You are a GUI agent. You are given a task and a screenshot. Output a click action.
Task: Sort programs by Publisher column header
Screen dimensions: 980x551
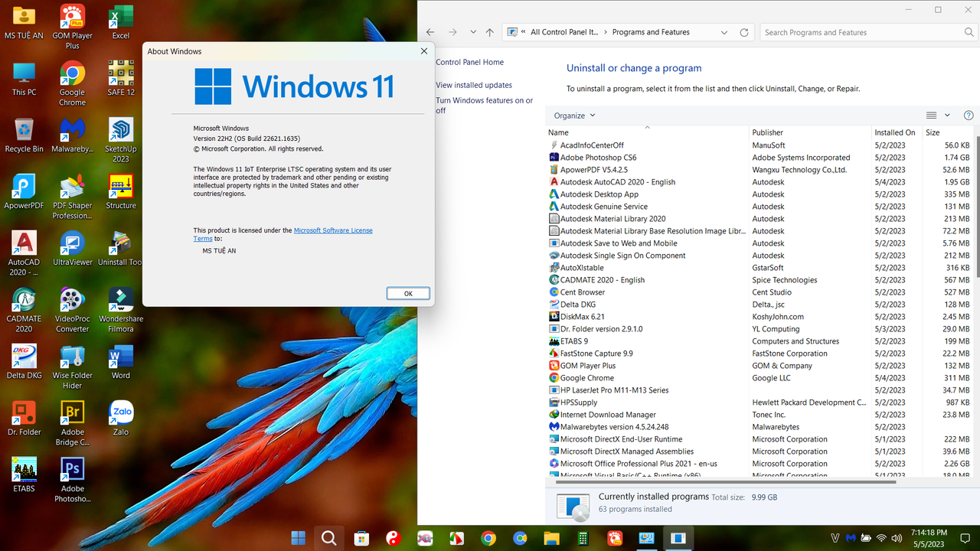(810, 132)
